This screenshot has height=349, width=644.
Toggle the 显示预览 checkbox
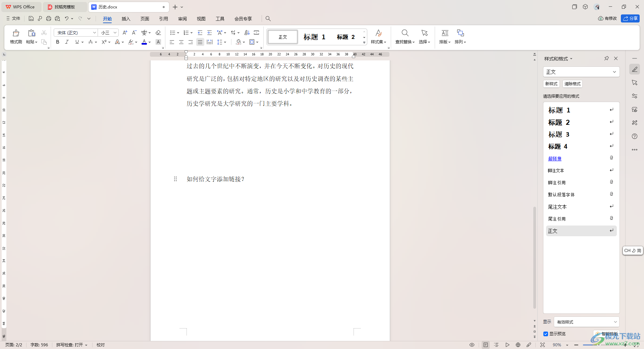[546, 334]
